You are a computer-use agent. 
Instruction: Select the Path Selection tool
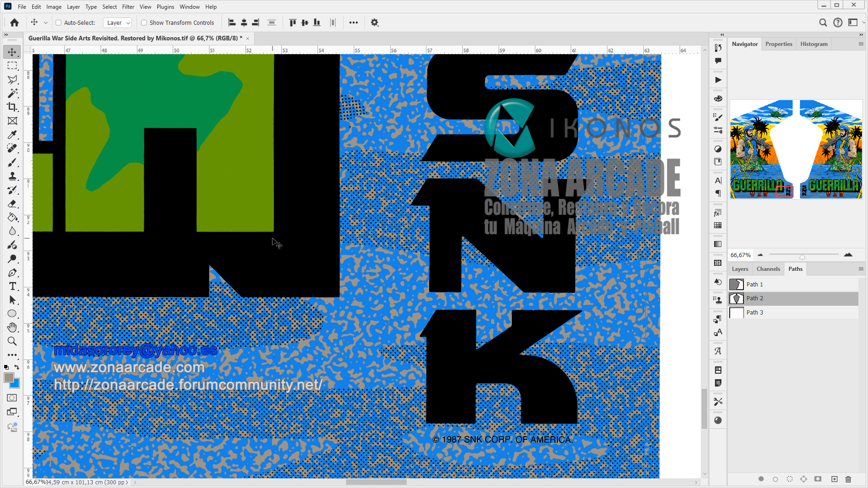(12, 300)
